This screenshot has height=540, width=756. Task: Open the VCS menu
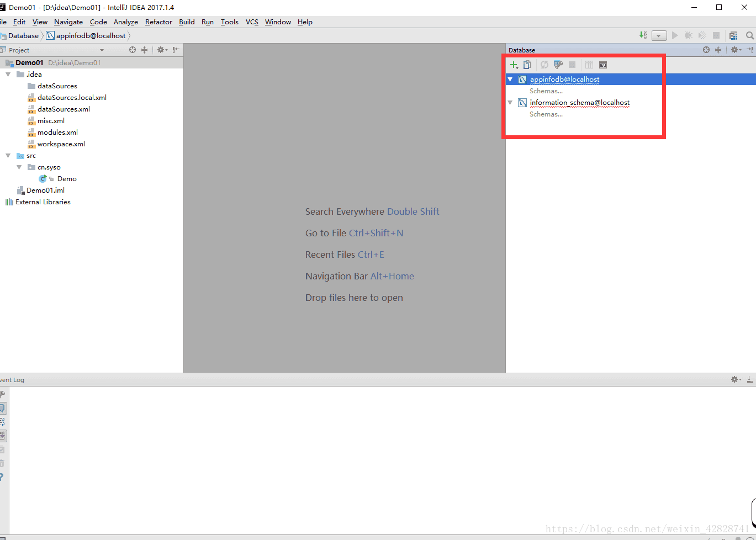point(252,22)
